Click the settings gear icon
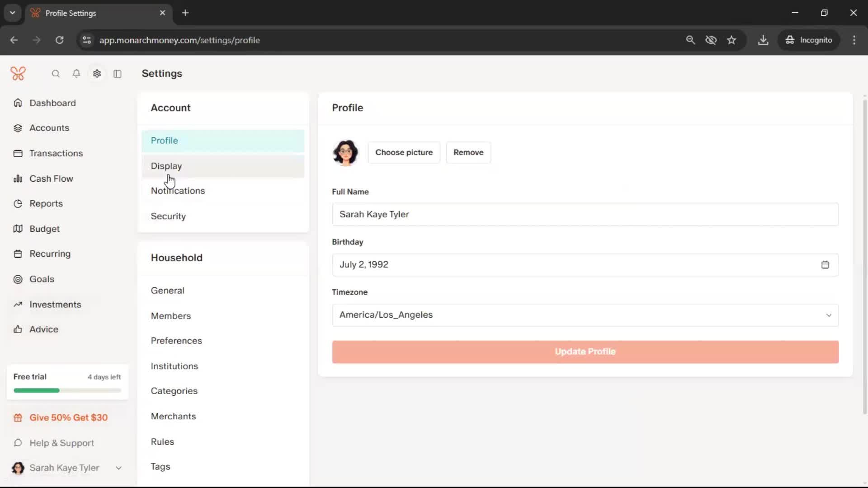Viewport: 868px width, 488px height. (97, 74)
